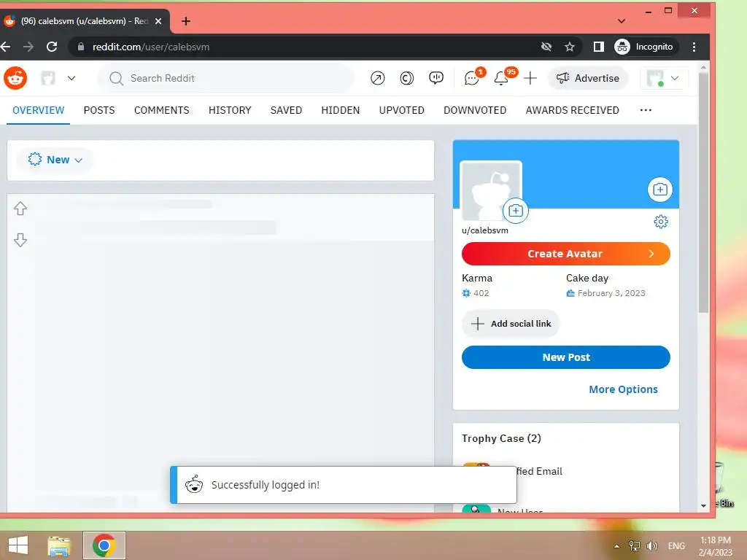
Task: Focus the Search Reddit field
Action: pos(226,78)
